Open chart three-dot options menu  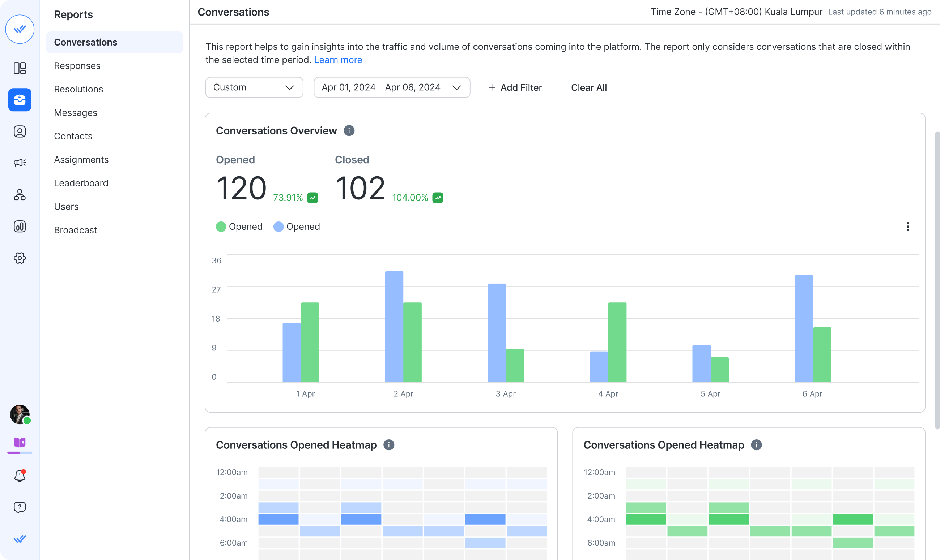[x=907, y=227]
